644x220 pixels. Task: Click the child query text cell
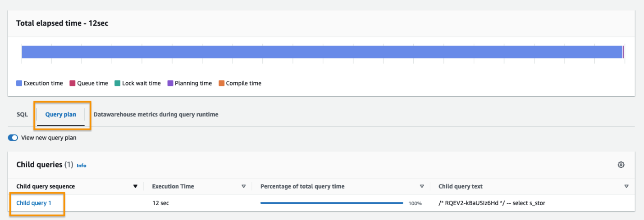[492, 203]
